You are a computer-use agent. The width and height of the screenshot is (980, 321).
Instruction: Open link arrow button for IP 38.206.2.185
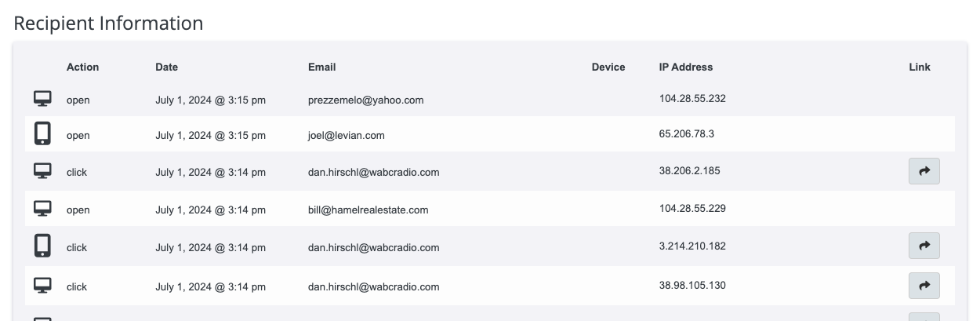click(x=924, y=171)
